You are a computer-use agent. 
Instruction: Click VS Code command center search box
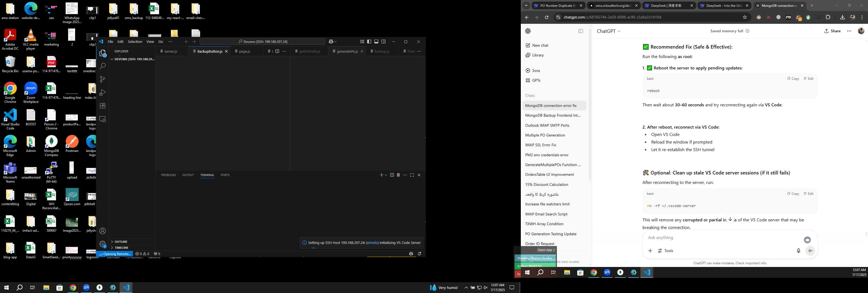click(x=262, y=42)
